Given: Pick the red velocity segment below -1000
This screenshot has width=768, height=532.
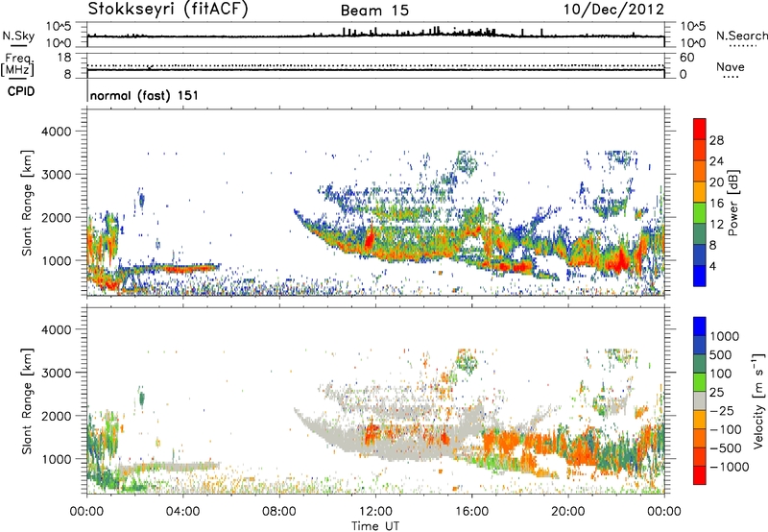Looking at the screenshot, I should pyautogui.click(x=700, y=475).
